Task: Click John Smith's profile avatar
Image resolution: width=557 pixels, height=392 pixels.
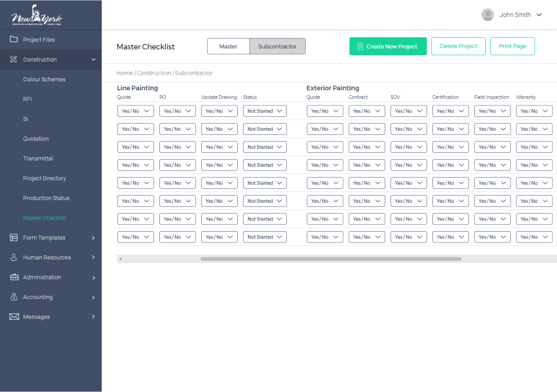Action: pos(487,14)
